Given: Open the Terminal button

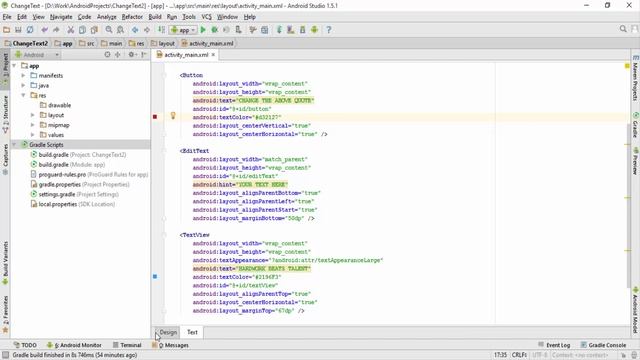Looking at the screenshot, I should click(x=127, y=345).
